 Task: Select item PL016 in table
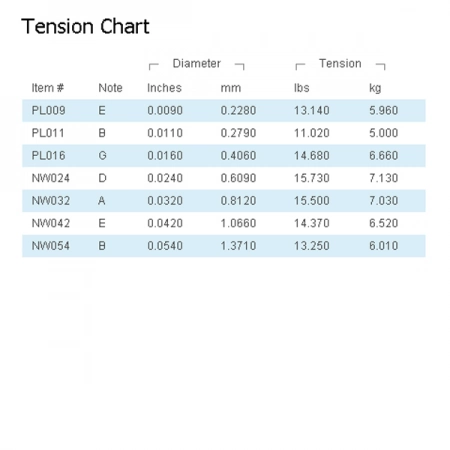49,156
